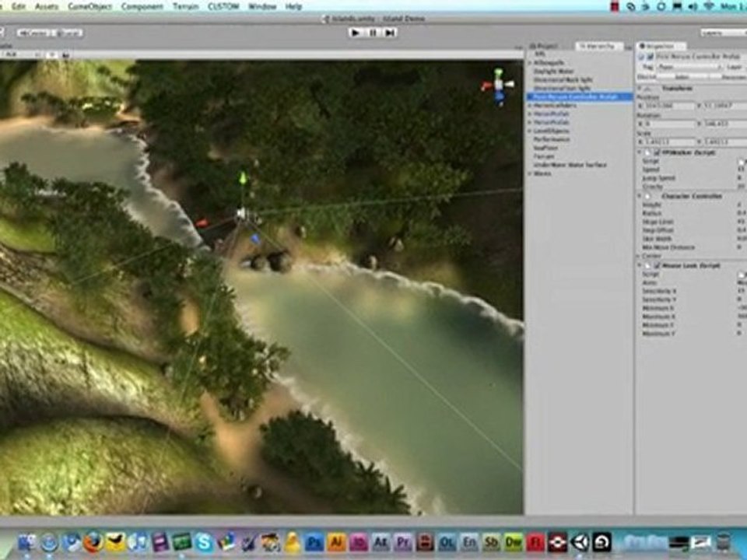The image size is (747, 560).
Task: Disable the Mouse Look Script checkbox
Action: point(657,265)
